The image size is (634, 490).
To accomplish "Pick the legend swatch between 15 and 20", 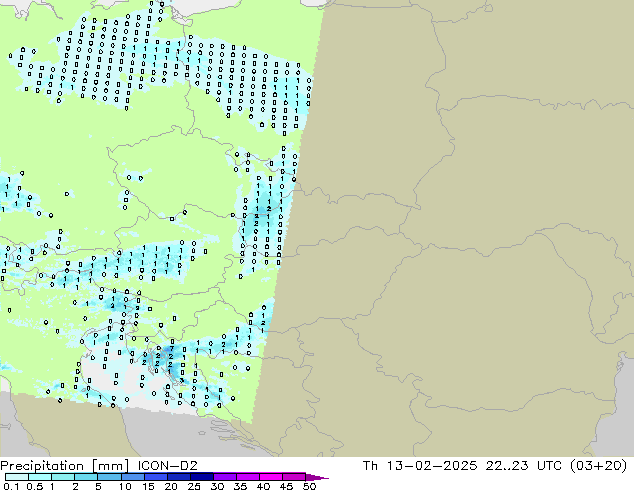I will 155,477.
